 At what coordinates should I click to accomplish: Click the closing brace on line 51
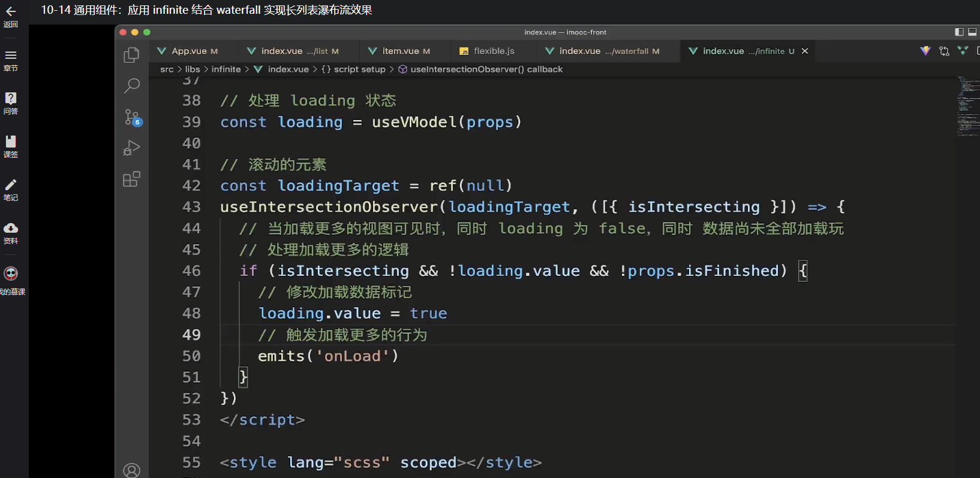pos(244,377)
